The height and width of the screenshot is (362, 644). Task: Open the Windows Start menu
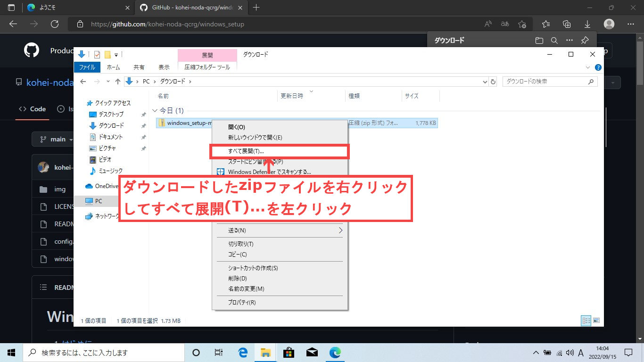click(11, 353)
